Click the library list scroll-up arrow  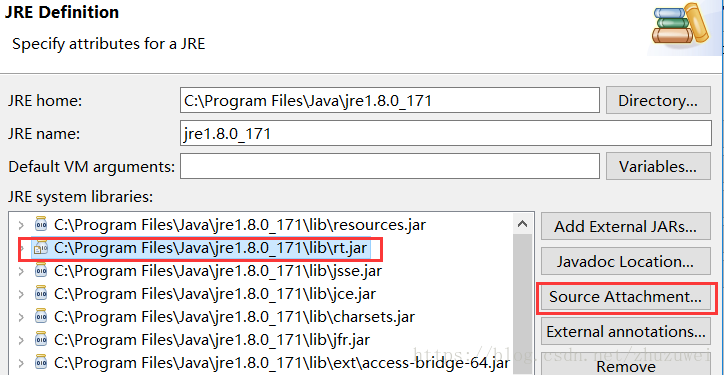coord(522,224)
